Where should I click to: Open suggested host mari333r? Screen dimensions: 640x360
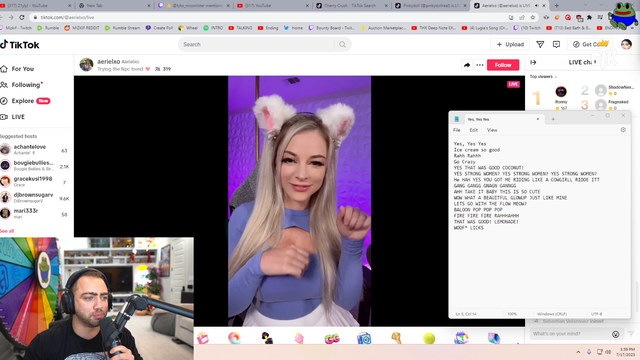tap(35, 213)
